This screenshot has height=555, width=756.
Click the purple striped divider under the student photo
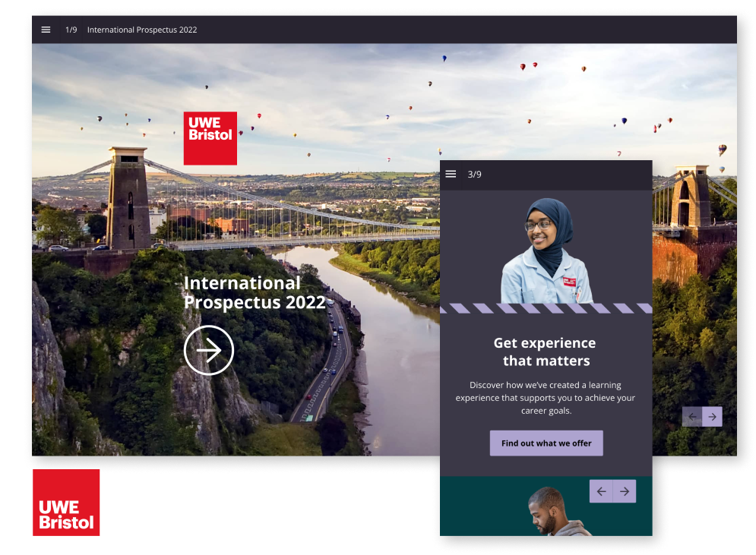pos(546,308)
